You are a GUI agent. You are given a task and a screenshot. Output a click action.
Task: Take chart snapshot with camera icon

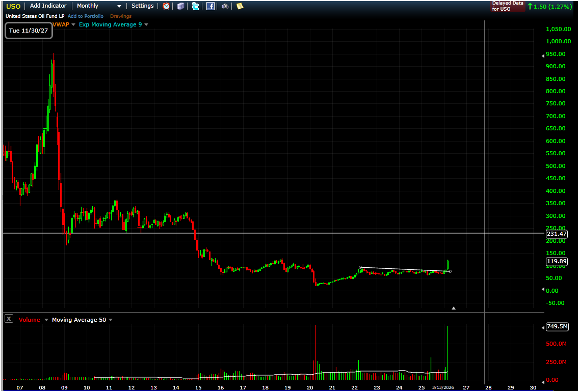[x=225, y=6]
